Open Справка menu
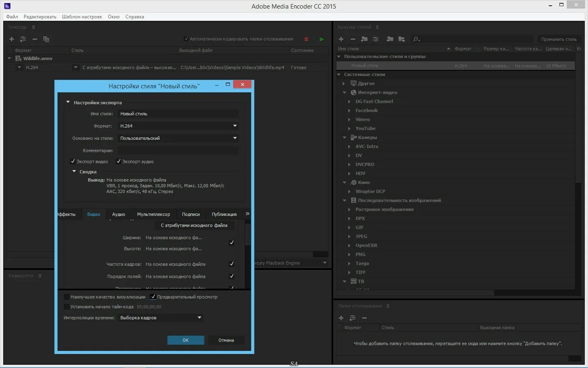Viewport: 588px width, 368px height. [135, 17]
